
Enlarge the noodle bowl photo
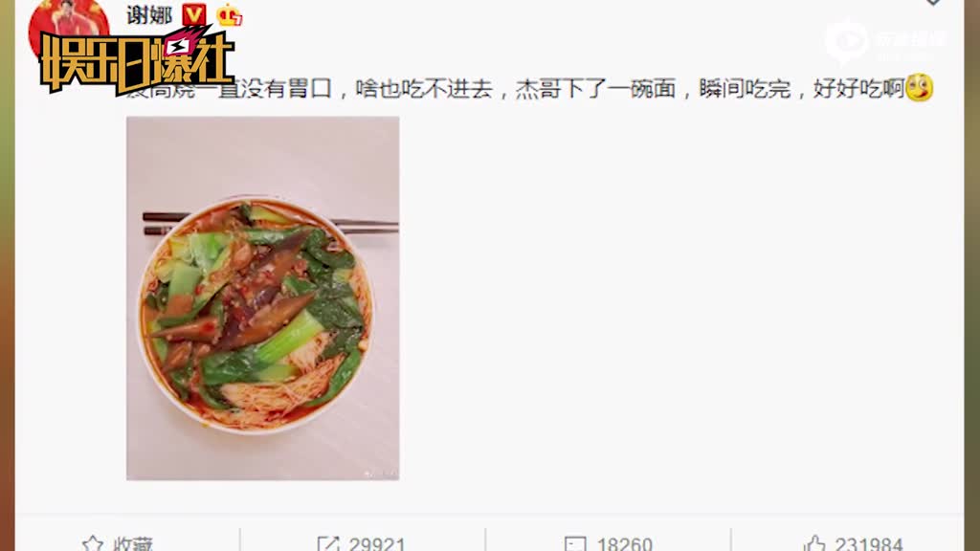262,298
